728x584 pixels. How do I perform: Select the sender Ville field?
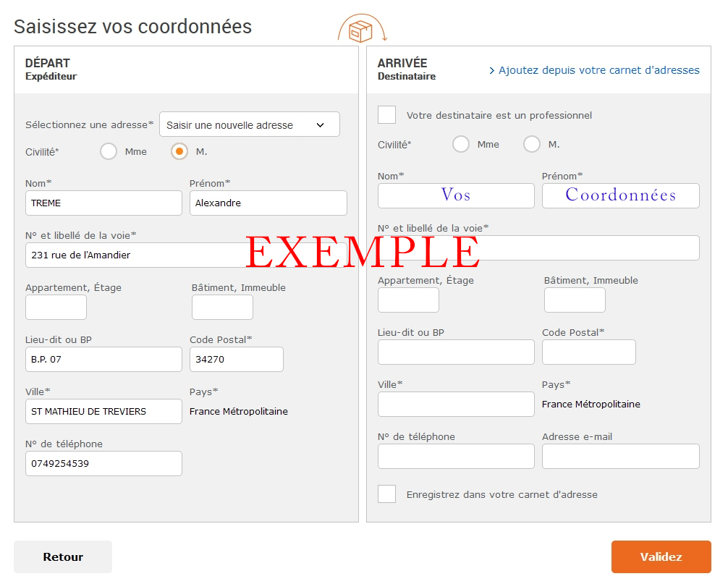point(103,411)
